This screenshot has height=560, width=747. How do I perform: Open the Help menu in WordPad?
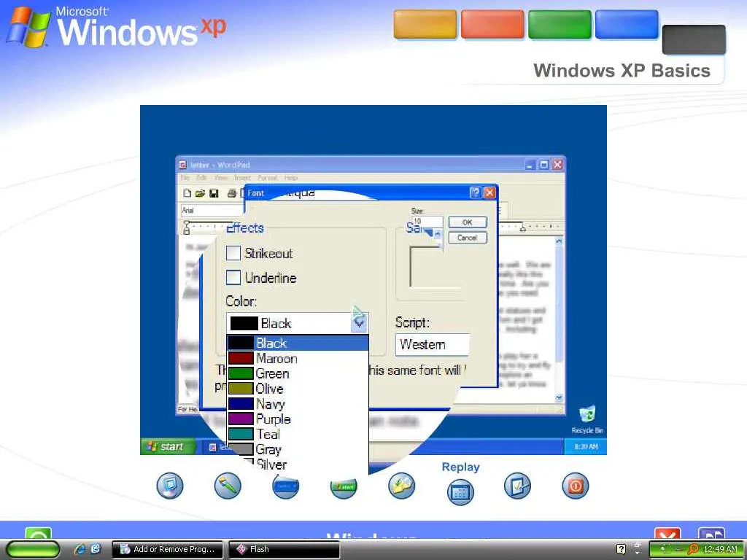(x=291, y=178)
